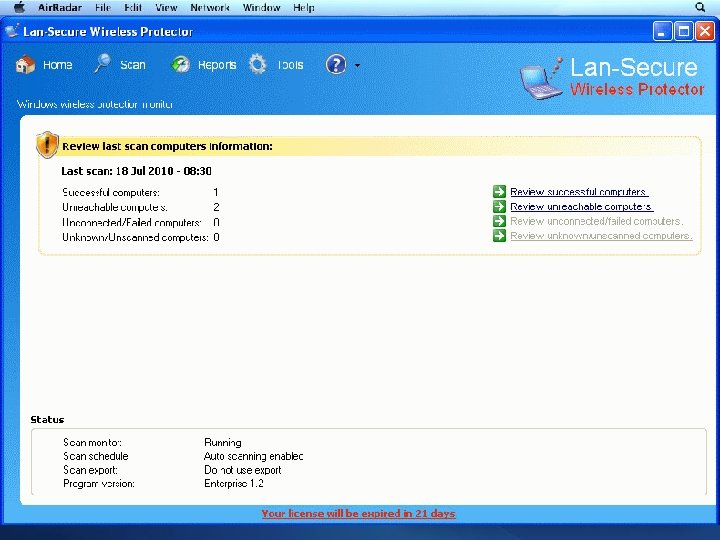Open Review successful computers link
Viewport: 720px width, 540px height.
click(x=579, y=192)
